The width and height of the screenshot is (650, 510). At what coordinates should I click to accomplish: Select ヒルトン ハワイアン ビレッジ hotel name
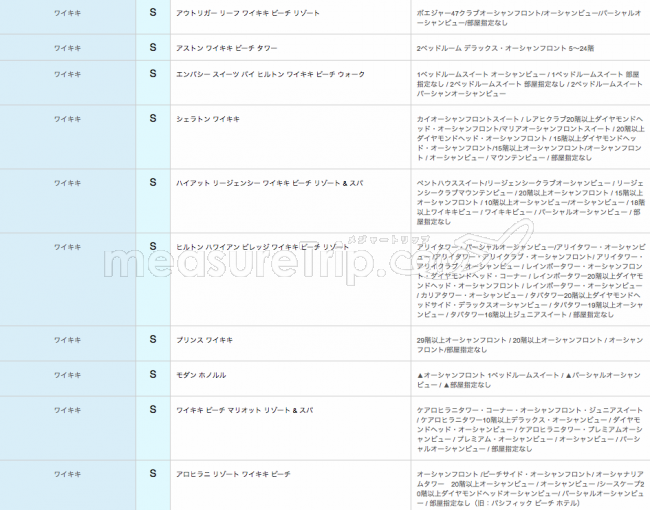pyautogui.click(x=262, y=247)
